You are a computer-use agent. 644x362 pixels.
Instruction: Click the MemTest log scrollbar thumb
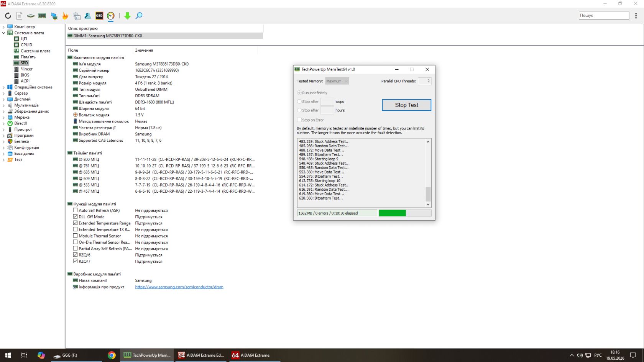coord(428,194)
